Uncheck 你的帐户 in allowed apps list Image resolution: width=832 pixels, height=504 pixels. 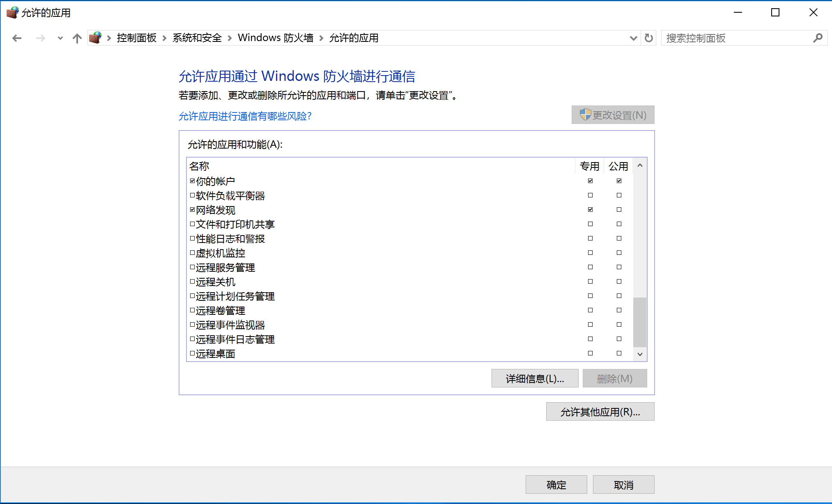192,180
